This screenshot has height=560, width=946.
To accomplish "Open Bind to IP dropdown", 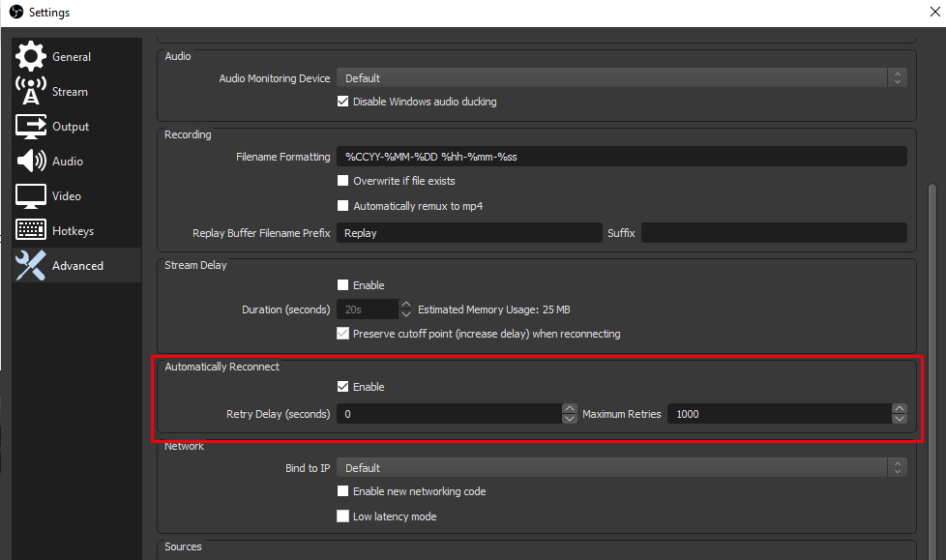I will (621, 468).
